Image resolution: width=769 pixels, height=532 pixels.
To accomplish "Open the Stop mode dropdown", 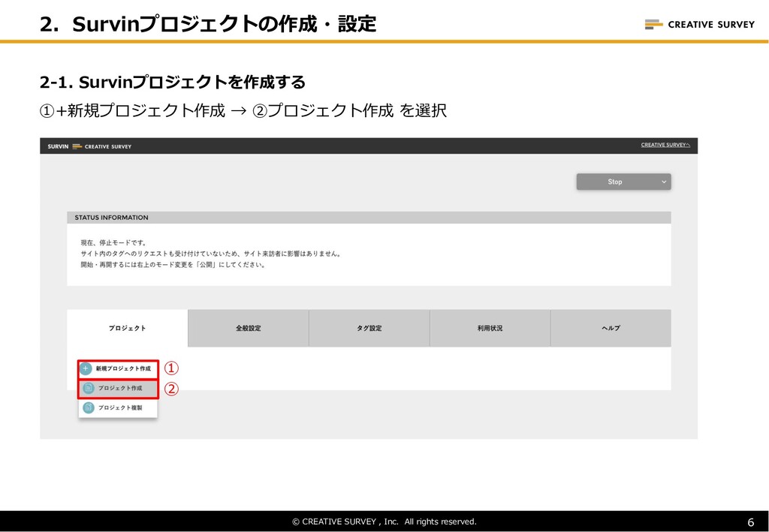I will point(623,182).
